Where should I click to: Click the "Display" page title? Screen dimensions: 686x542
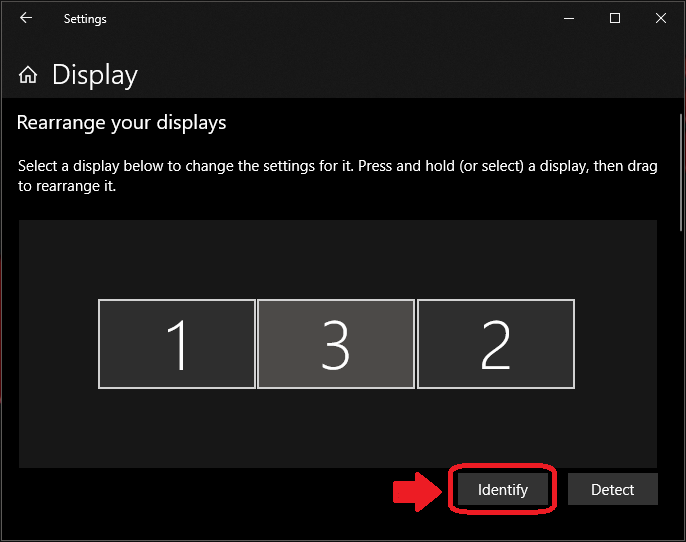95,75
